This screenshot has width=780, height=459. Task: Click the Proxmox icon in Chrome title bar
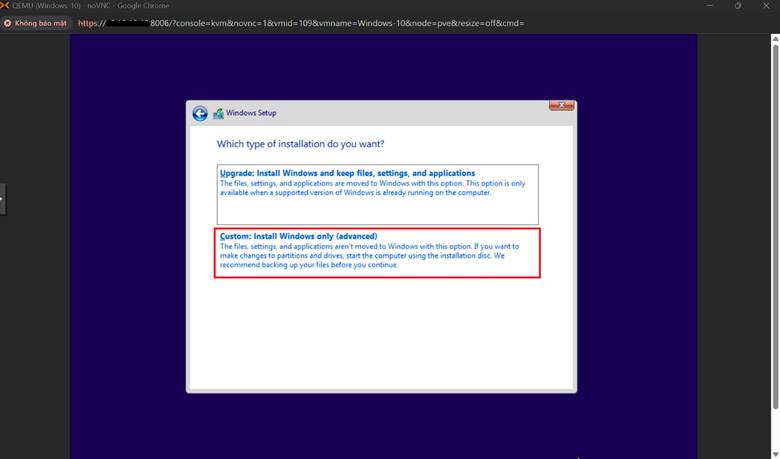tap(6, 6)
